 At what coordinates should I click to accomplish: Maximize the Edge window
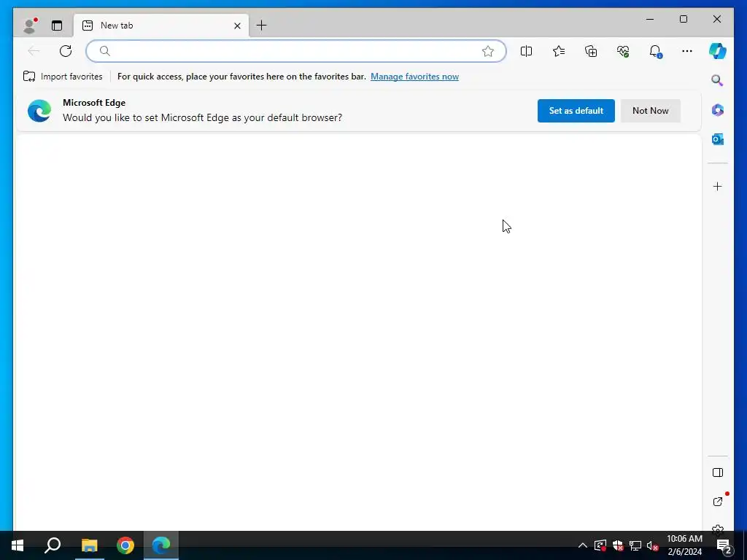click(683, 19)
